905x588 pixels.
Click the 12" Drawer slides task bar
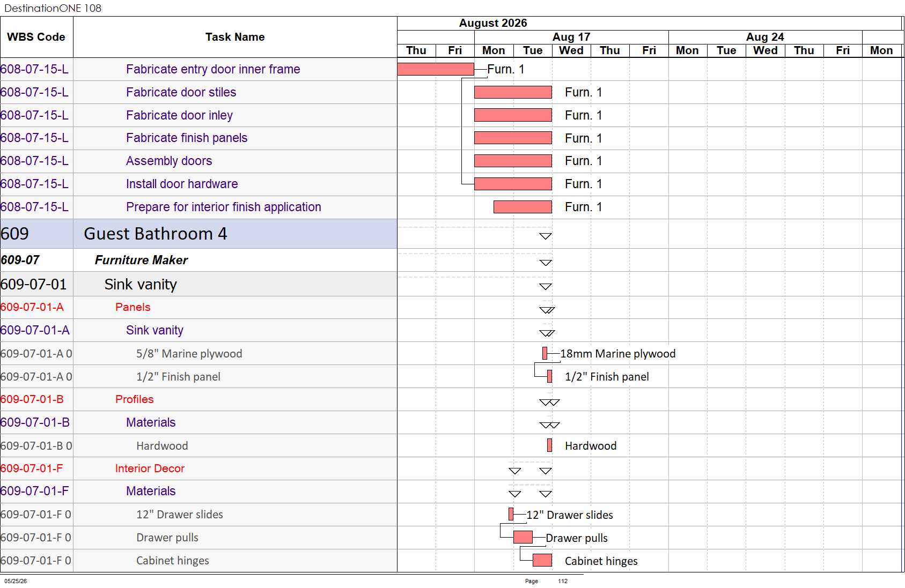point(511,514)
